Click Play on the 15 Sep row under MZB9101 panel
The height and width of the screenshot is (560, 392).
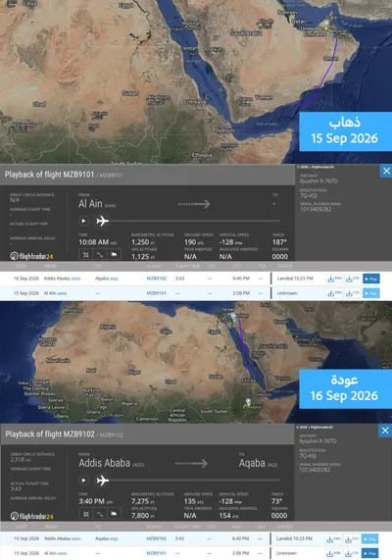click(x=371, y=293)
